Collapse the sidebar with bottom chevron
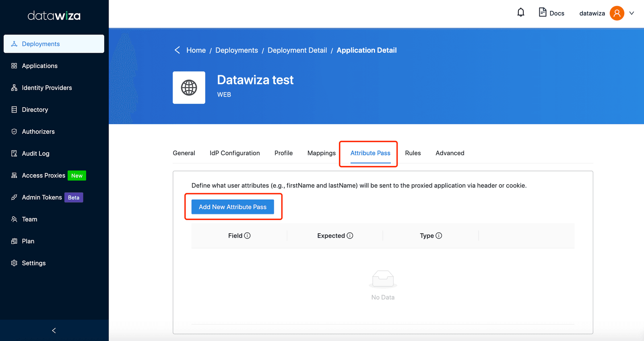The width and height of the screenshot is (644, 341). tap(54, 331)
